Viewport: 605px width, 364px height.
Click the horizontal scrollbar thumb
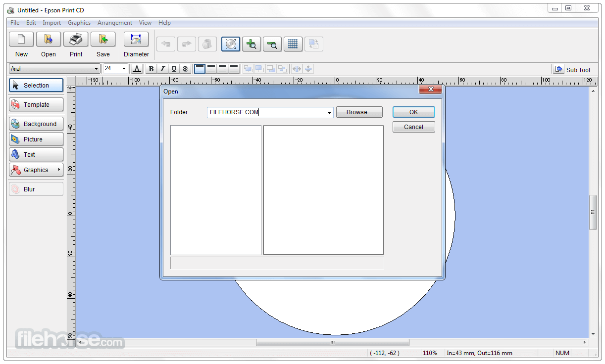(x=333, y=342)
